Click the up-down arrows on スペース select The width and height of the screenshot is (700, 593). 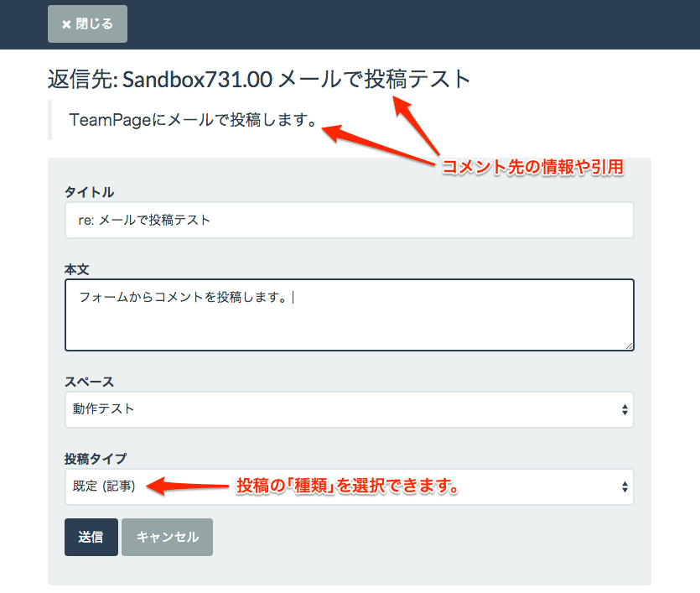[x=625, y=410]
